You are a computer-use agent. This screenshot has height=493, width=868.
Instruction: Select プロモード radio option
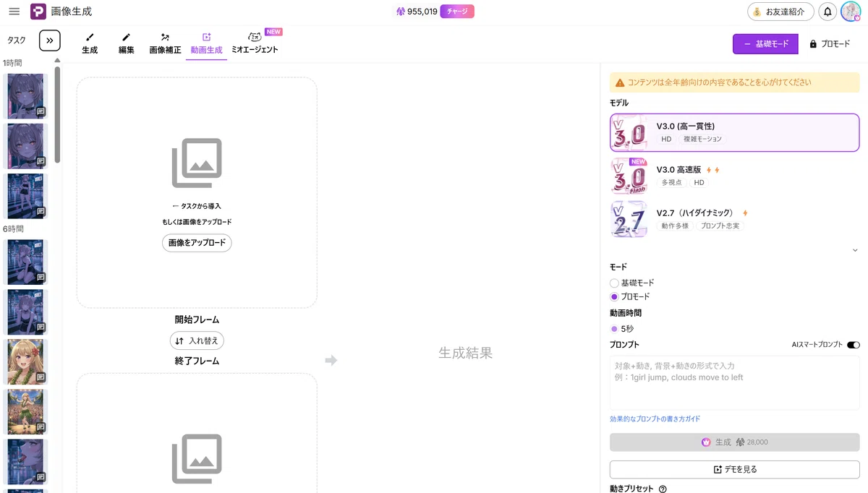pos(614,296)
